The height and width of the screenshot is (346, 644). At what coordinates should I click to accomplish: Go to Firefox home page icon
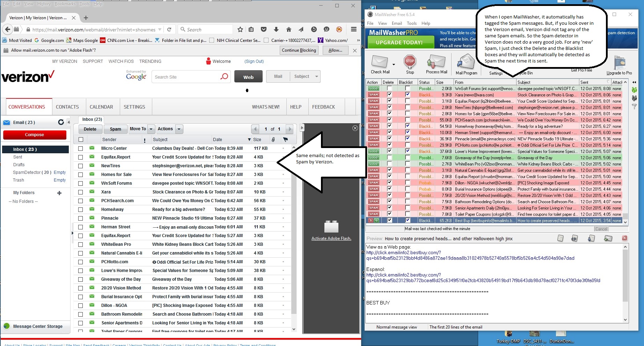coord(288,30)
